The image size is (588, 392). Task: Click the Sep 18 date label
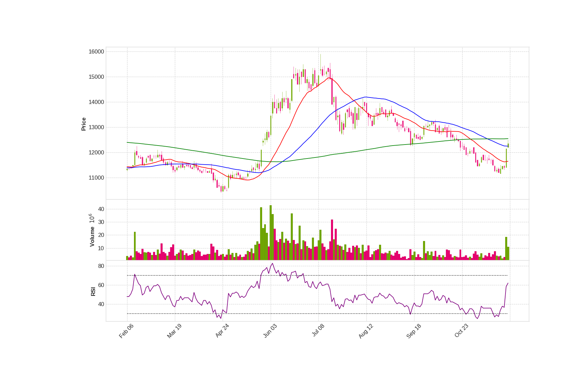coord(414,331)
